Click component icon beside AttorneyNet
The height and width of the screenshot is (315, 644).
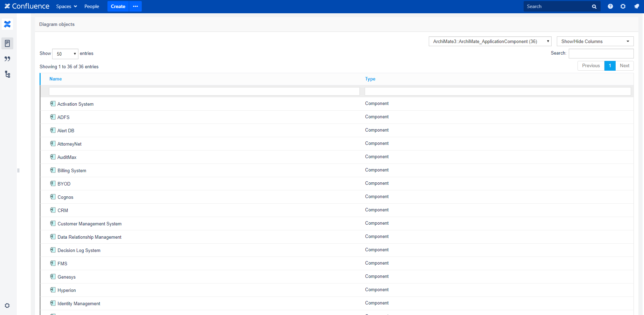(x=53, y=143)
